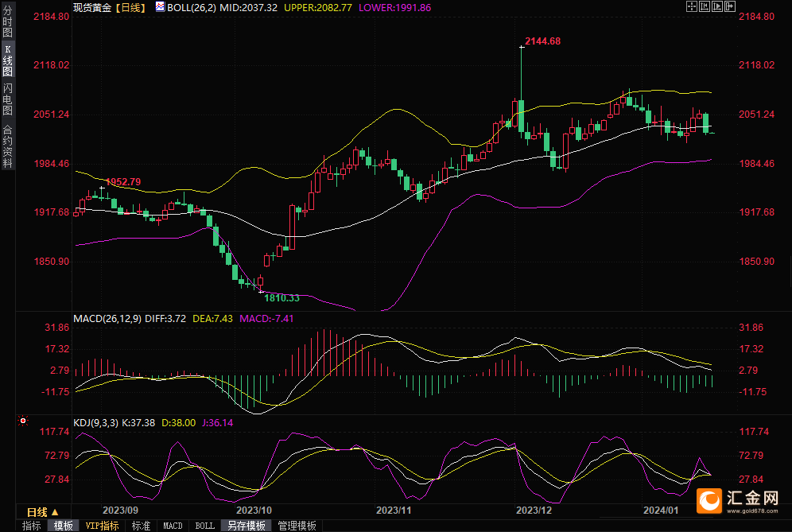Viewport: 792px width, 532px height.
Task: Open 合约资料 in left sidebar
Action: click(x=7, y=146)
